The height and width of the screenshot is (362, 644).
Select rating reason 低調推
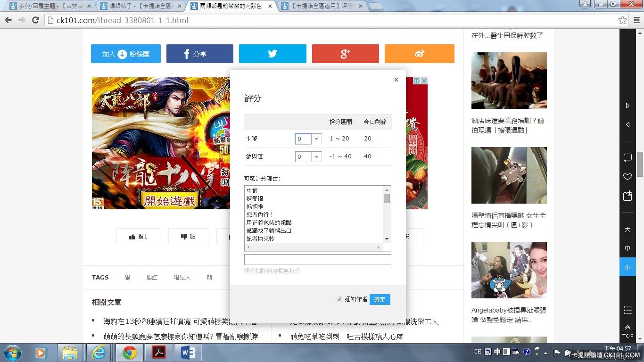255,207
